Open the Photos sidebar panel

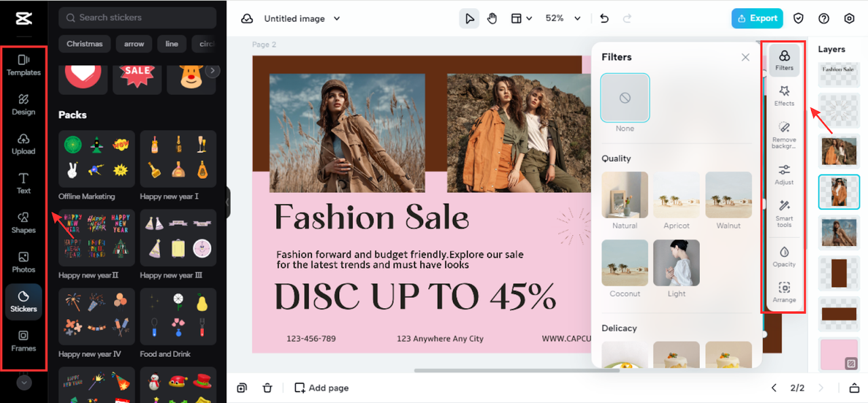point(24,262)
